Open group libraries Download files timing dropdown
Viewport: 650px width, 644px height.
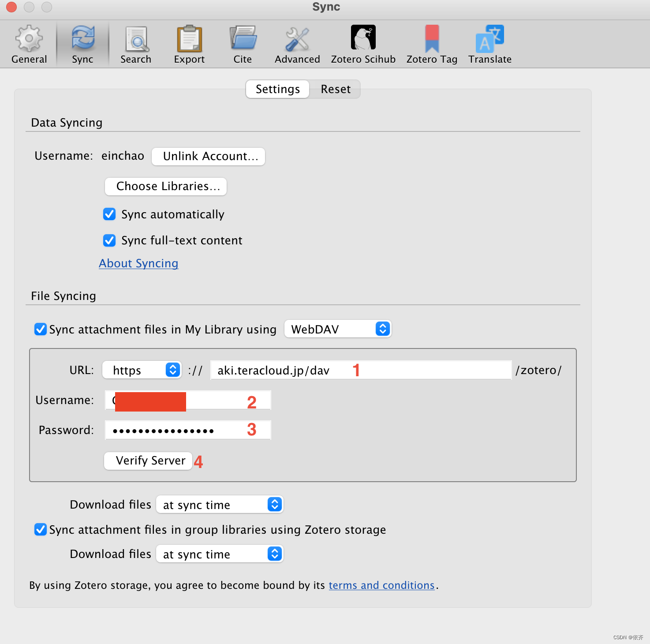220,554
